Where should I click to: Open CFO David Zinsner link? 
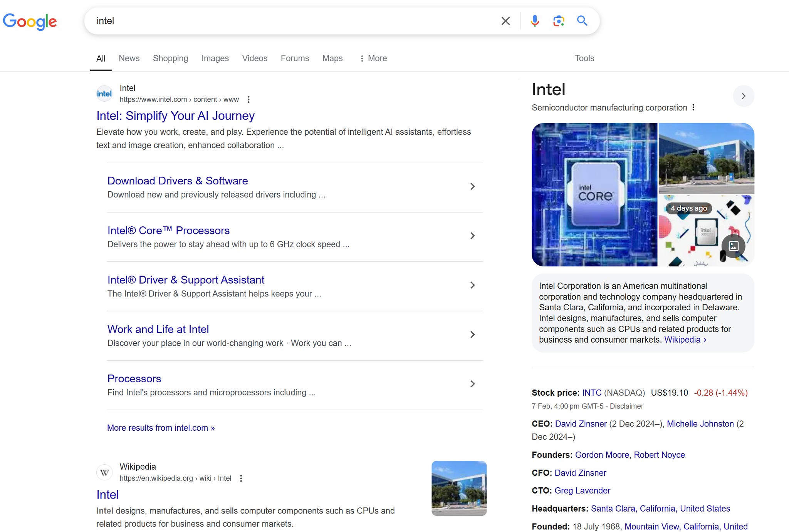point(580,473)
